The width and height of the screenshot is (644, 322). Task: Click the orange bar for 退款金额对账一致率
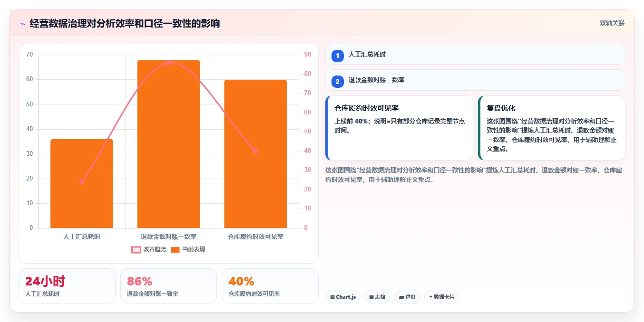click(168, 144)
